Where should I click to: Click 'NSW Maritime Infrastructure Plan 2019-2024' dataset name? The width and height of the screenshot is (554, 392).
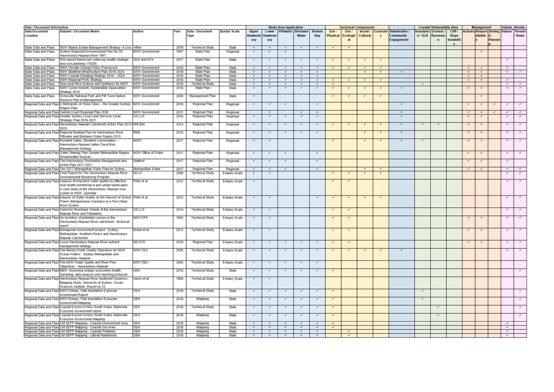tap(96, 72)
